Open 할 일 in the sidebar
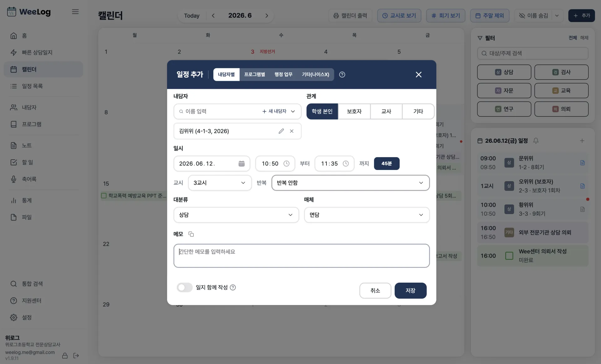 (43, 162)
